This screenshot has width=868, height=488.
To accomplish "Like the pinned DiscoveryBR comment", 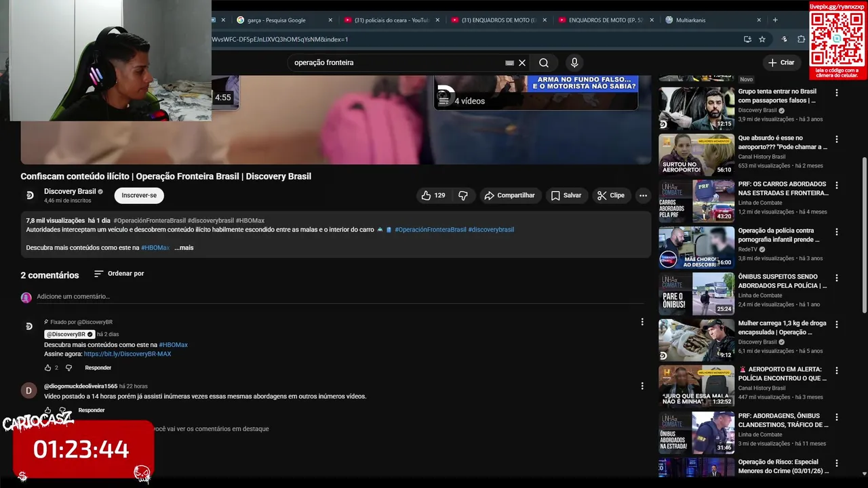I will coord(47,367).
